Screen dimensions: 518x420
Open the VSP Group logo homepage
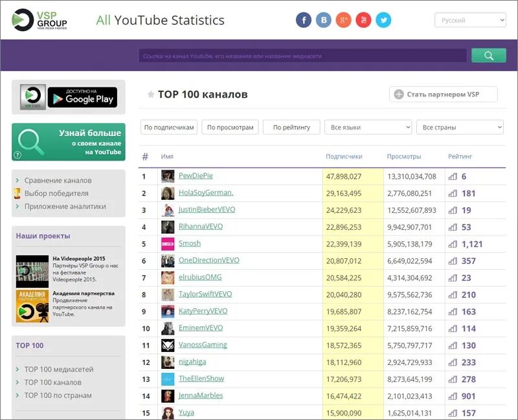[39, 20]
